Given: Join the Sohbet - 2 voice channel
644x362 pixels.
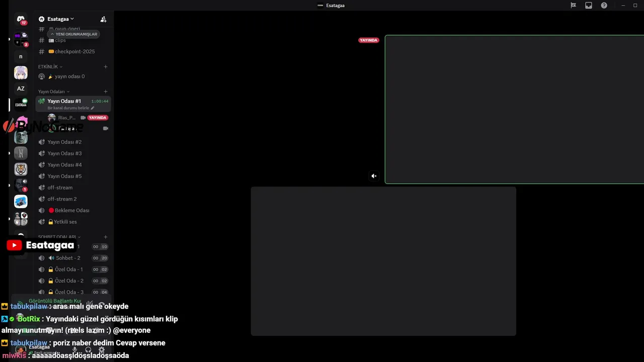Looking at the screenshot, I should pos(73,258).
